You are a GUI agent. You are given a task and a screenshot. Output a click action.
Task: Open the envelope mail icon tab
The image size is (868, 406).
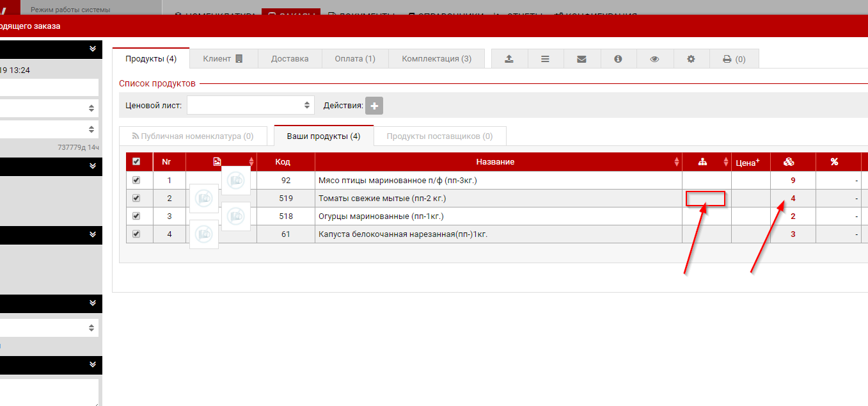point(581,59)
